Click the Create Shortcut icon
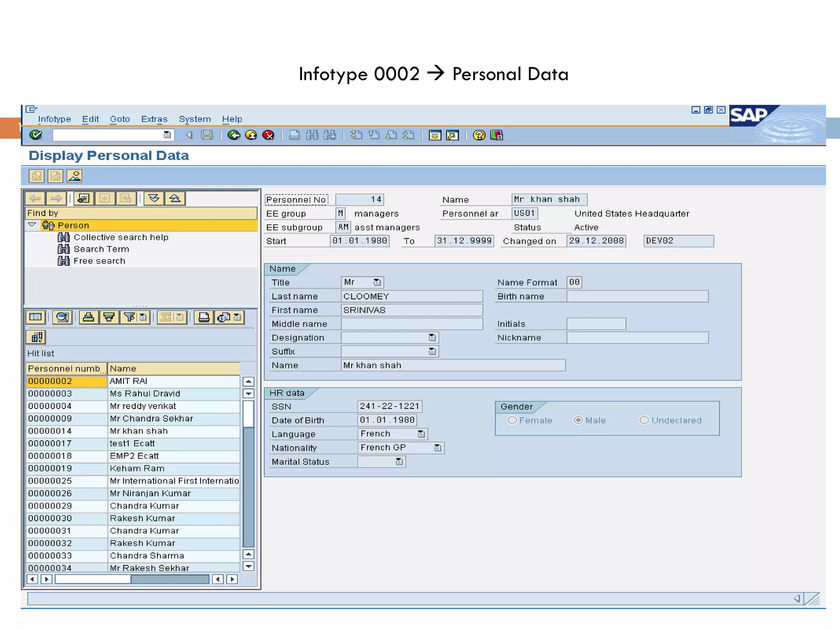840x630 pixels. tap(452, 135)
